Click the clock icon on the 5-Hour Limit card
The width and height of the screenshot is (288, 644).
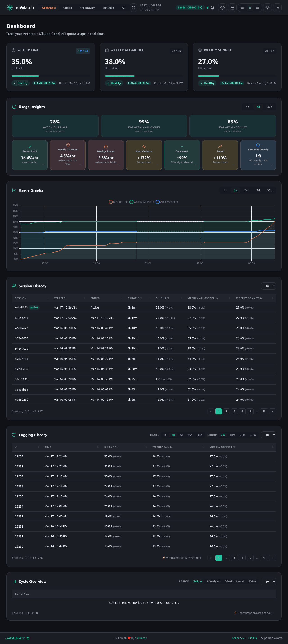pos(13,50)
